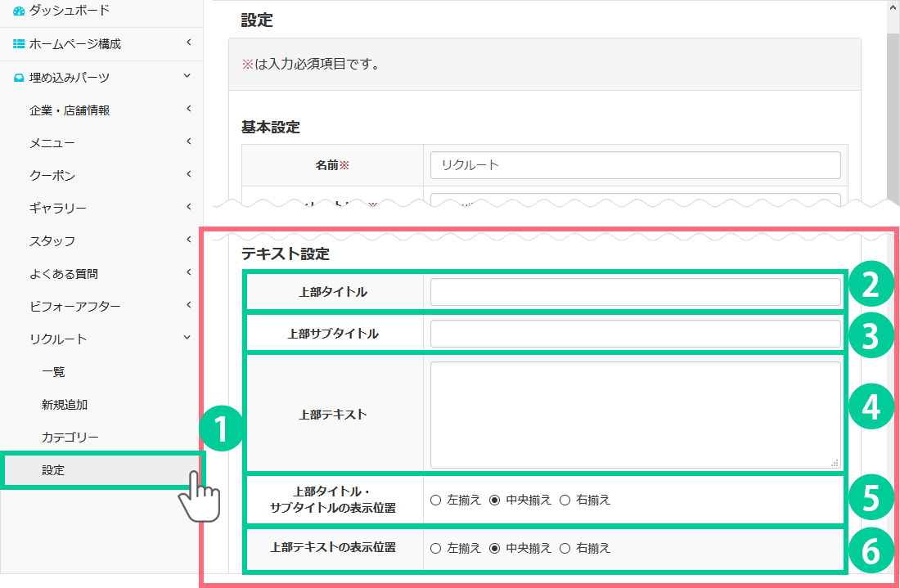Viewport: 900px width, 588px height.
Task: Open the リクルート 一覧 page
Action: coord(53,371)
